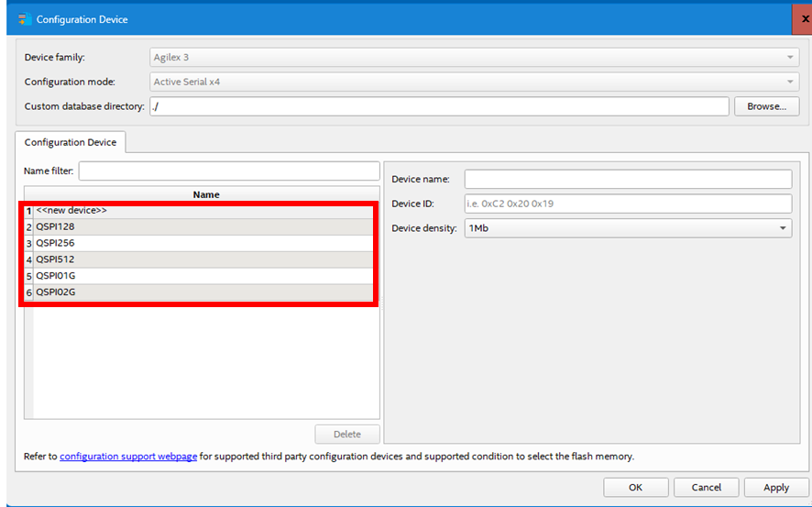Screen dimensions: 812x507
Task: Switch to the Configuration Device tab
Action: (71, 142)
